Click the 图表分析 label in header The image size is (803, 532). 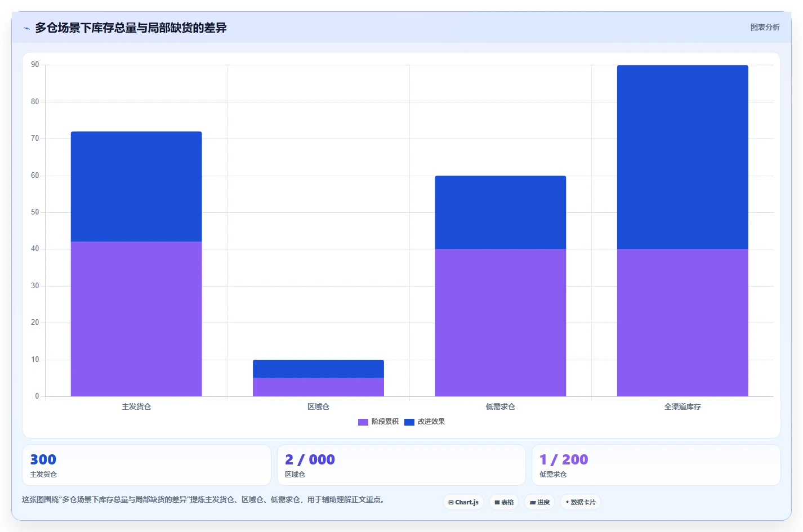coord(765,27)
